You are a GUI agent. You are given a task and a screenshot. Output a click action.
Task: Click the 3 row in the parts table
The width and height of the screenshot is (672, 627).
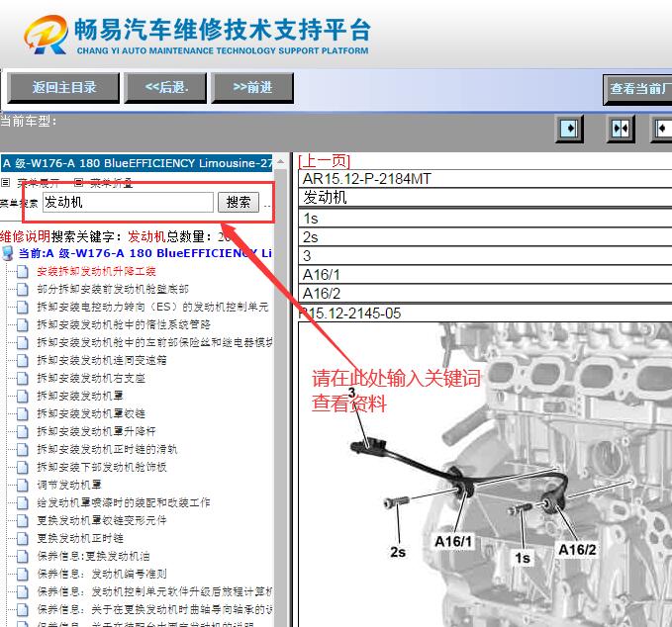pos(485,256)
